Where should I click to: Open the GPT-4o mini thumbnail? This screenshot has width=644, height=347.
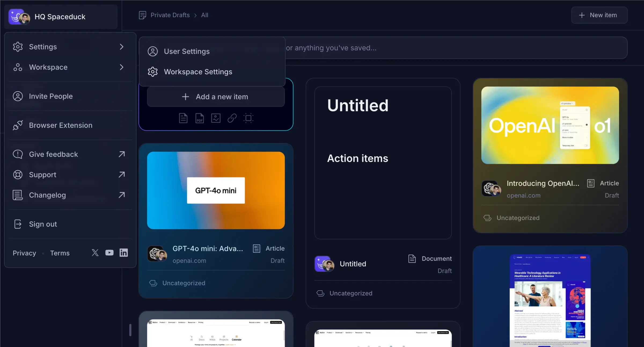pyautogui.click(x=216, y=190)
